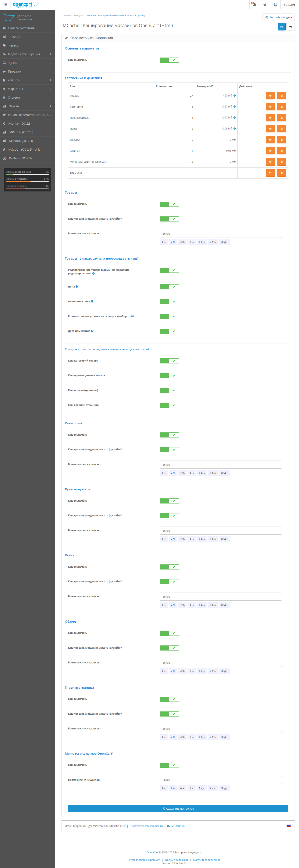Refresh cache for Меню (стандартное OpenCart) row
The image size is (299, 868).
pyautogui.click(x=270, y=162)
